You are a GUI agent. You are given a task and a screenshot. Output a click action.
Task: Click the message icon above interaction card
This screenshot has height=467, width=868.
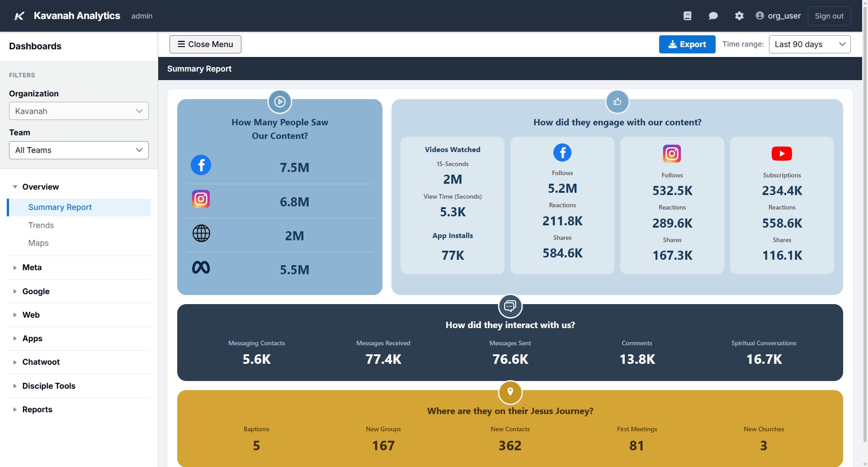(510, 306)
